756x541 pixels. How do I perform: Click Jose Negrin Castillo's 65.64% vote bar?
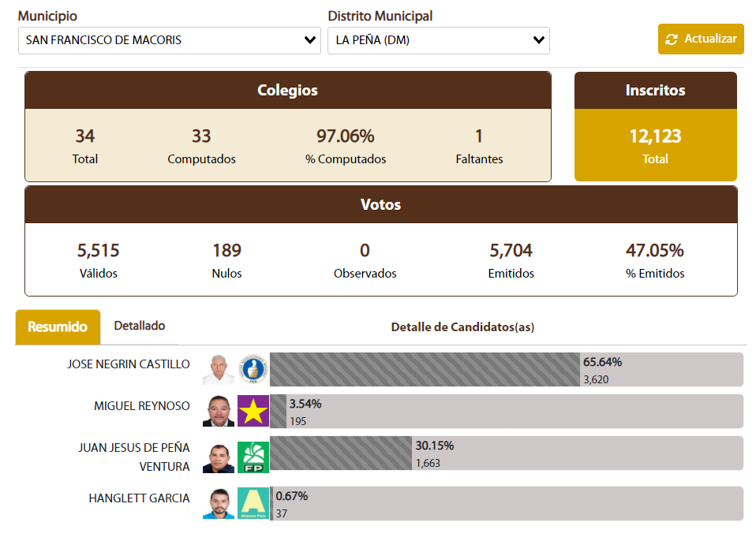(x=425, y=369)
